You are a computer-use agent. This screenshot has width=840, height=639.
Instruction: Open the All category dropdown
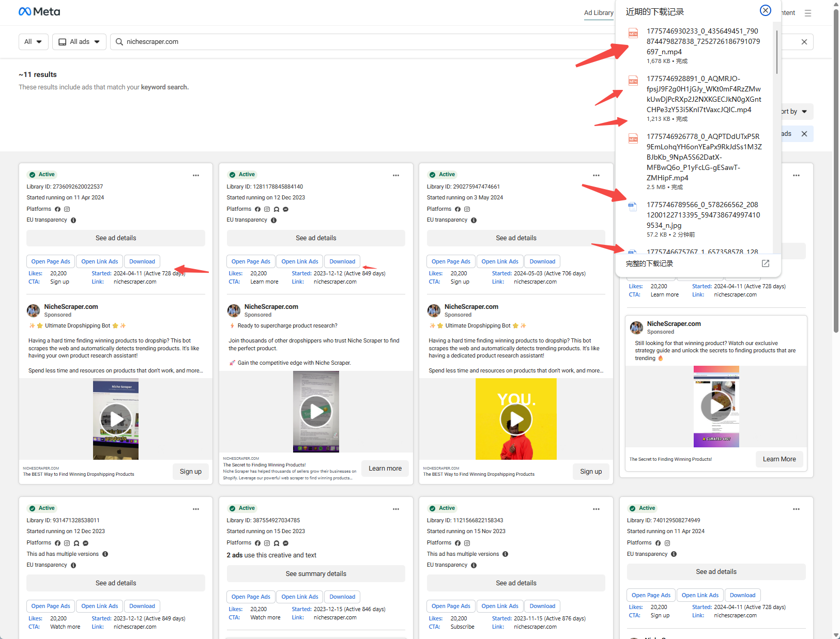click(x=33, y=42)
